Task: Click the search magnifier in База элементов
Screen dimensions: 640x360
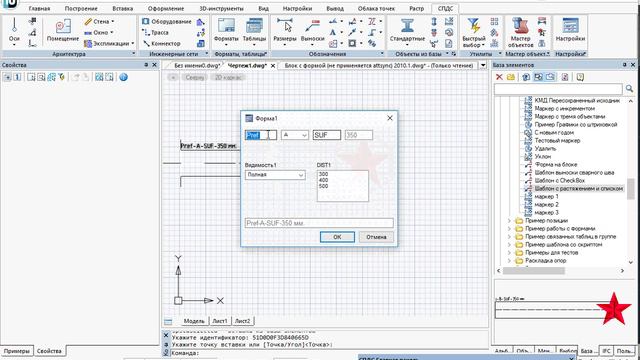Action: coord(629,89)
